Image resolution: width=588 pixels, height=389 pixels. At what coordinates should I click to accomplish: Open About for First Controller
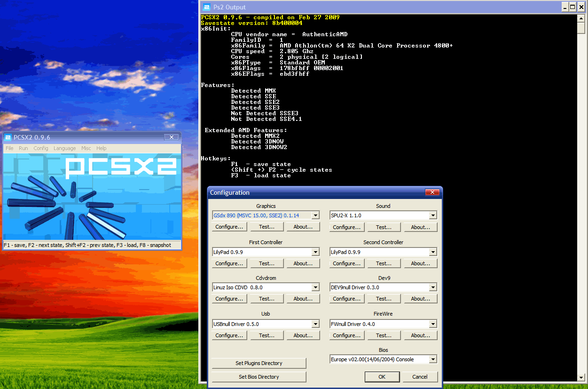pos(303,263)
